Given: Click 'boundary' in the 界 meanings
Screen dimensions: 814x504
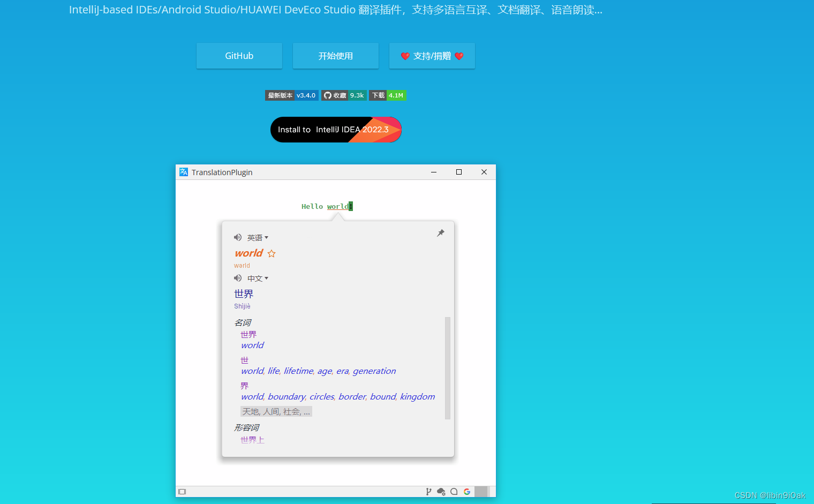Looking at the screenshot, I should point(287,396).
